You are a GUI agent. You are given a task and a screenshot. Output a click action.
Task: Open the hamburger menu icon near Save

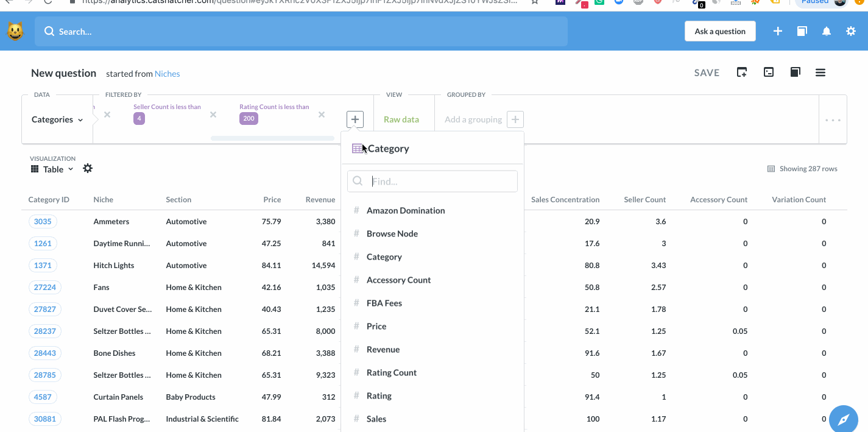click(820, 73)
